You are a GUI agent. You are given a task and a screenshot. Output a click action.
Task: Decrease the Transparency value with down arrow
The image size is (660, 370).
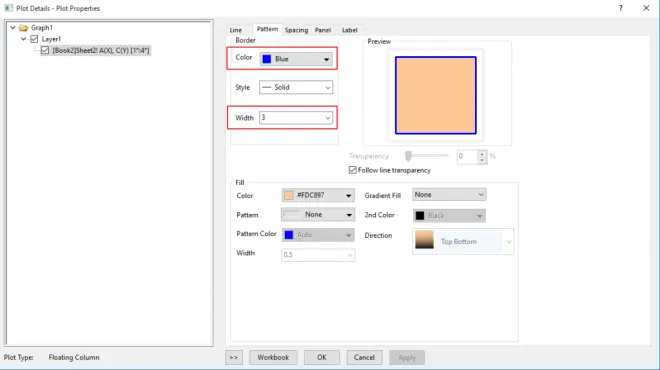[x=482, y=160]
